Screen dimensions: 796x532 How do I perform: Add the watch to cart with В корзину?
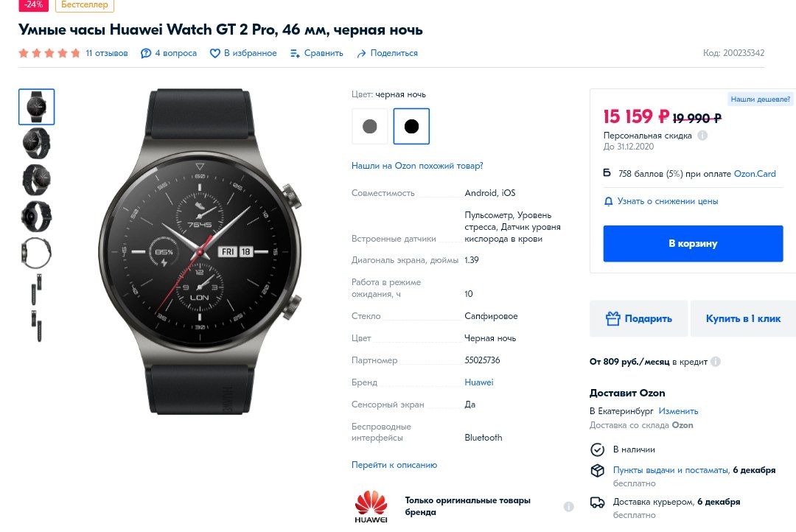693,244
